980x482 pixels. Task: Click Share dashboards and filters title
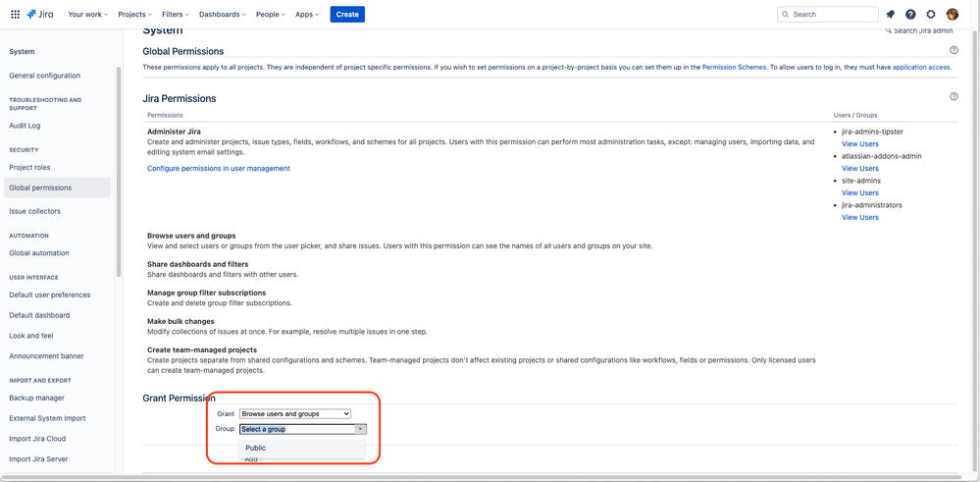197,264
